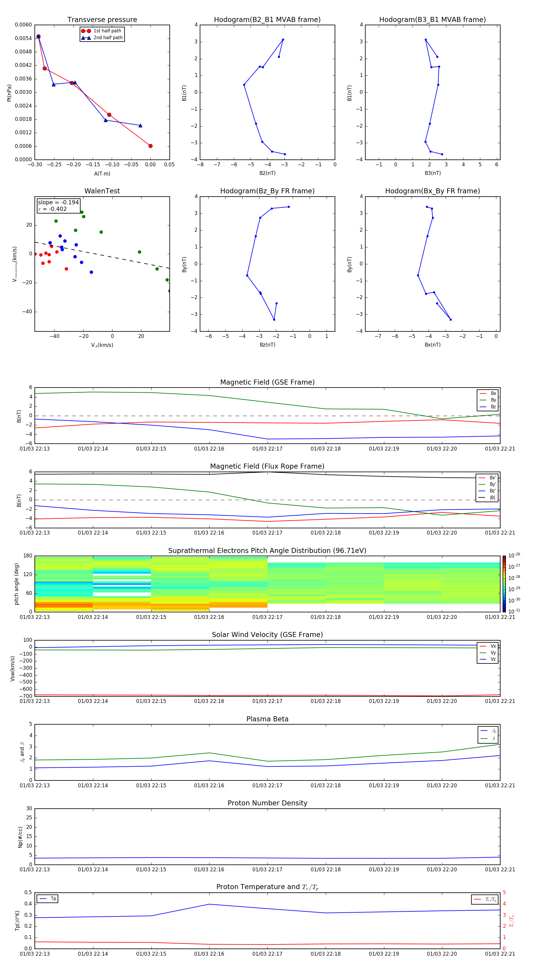
Task: Click the "B3(nT)" x-axis label
Action: [x=432, y=173]
